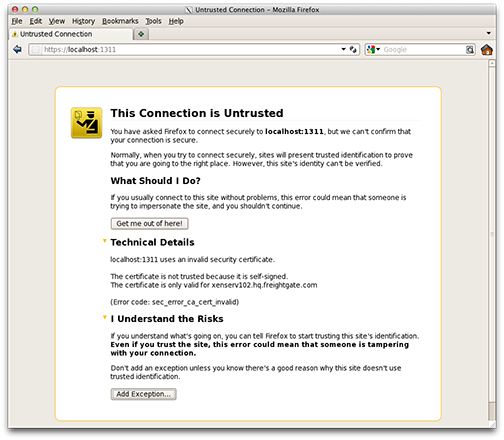Screen dimensions: 504x440
Task: Click the yellow minimize window button
Action: 25,9
